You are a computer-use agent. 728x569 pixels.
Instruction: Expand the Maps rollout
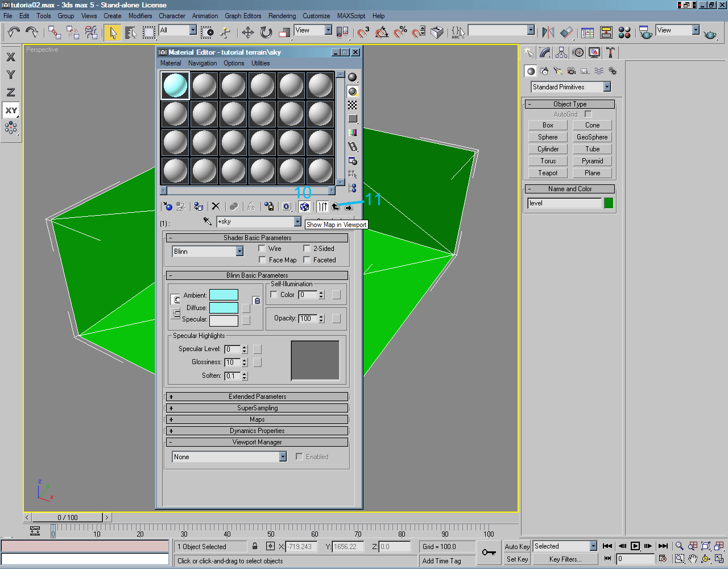(x=257, y=419)
